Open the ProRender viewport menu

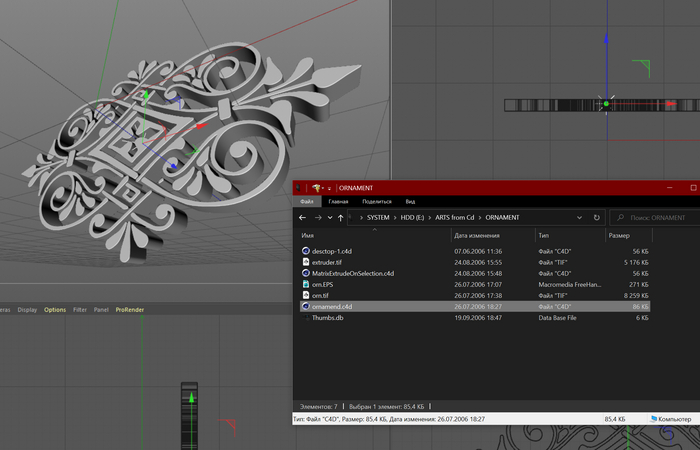(x=131, y=310)
